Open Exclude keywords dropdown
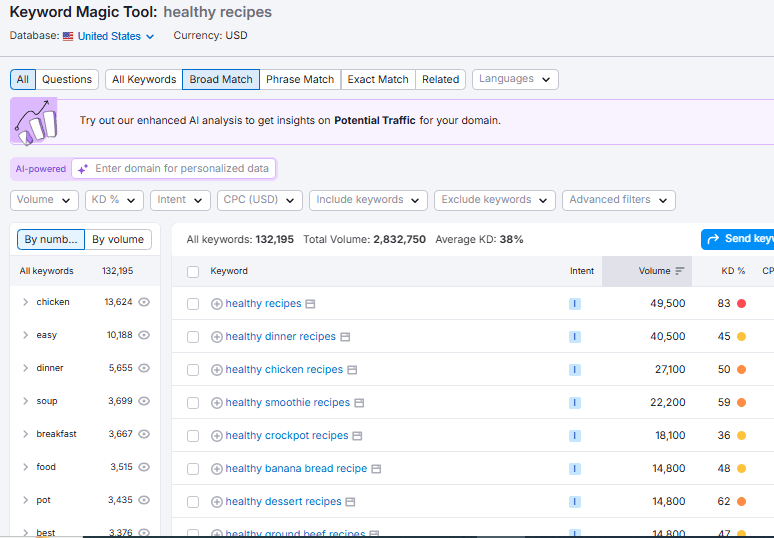 coord(495,200)
